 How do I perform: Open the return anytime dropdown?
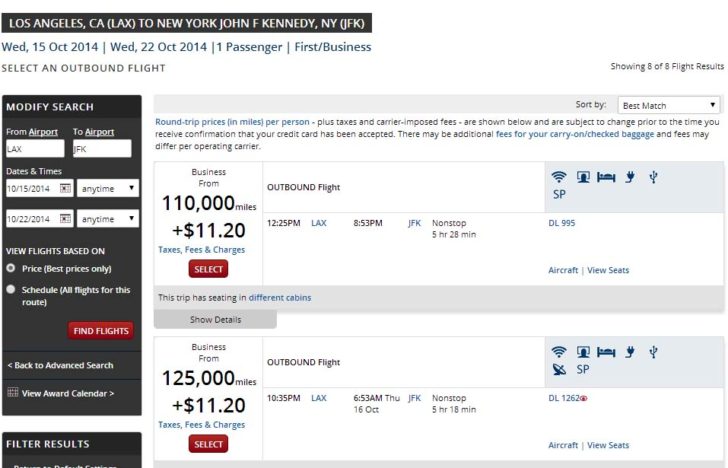coord(108,219)
